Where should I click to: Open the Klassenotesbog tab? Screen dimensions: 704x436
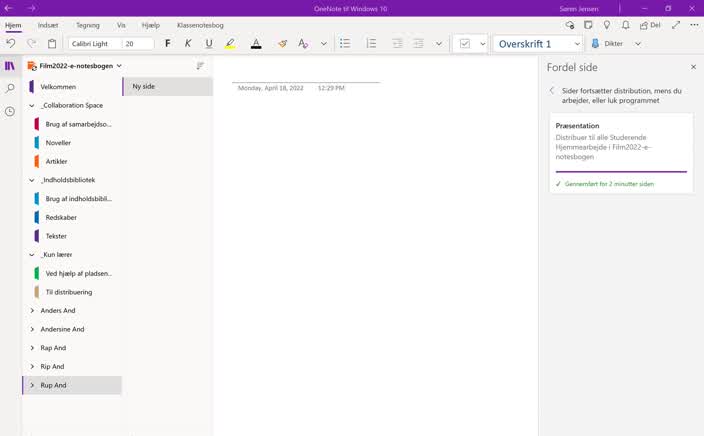(x=200, y=25)
